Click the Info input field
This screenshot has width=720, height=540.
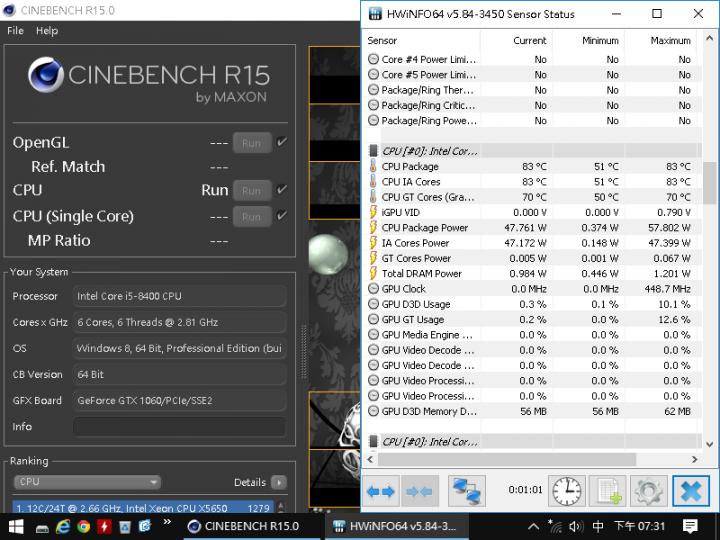tap(180, 427)
